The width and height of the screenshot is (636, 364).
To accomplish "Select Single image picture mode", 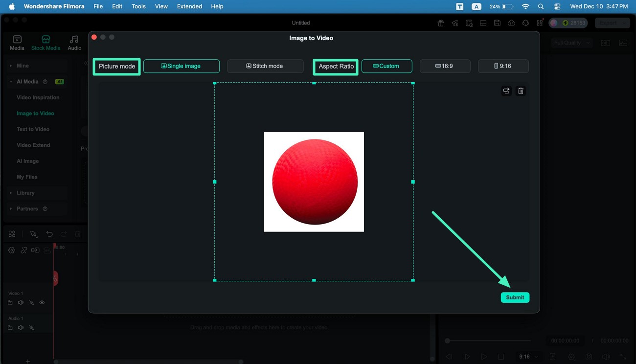I will (x=182, y=66).
